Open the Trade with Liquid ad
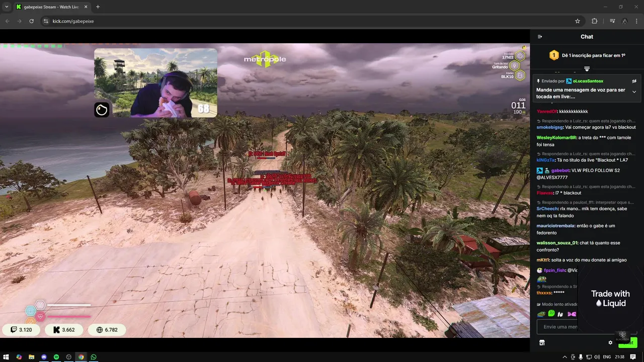Viewport: 644px width, 362px height. click(610, 298)
